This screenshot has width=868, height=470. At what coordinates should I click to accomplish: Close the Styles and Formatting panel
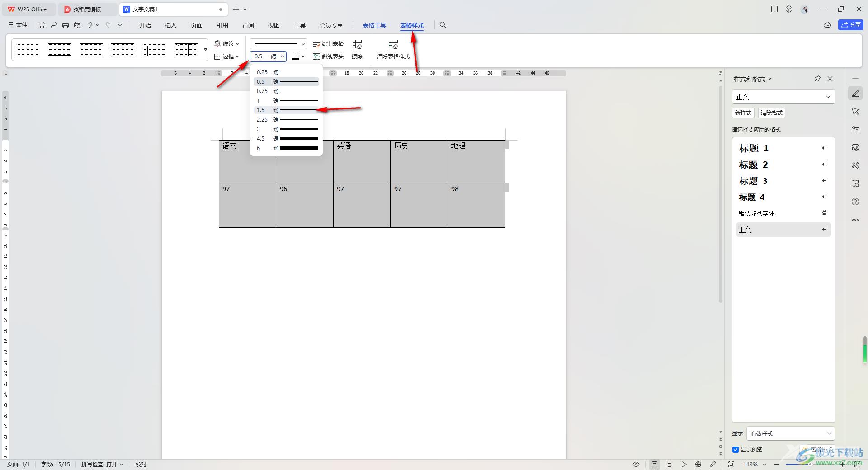830,79
